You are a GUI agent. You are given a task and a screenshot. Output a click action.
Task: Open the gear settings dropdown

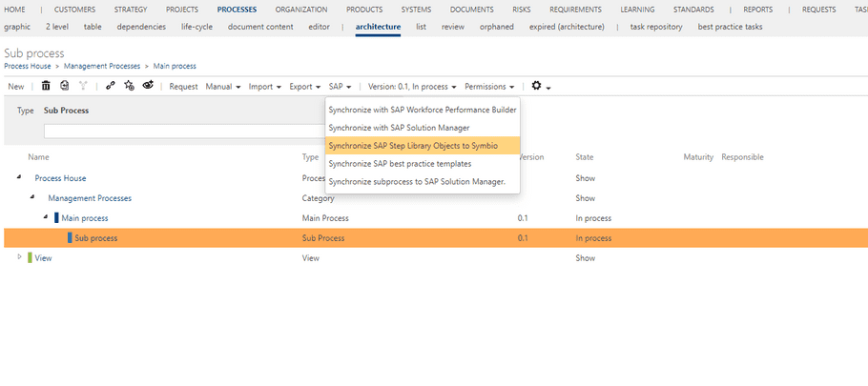tap(540, 86)
